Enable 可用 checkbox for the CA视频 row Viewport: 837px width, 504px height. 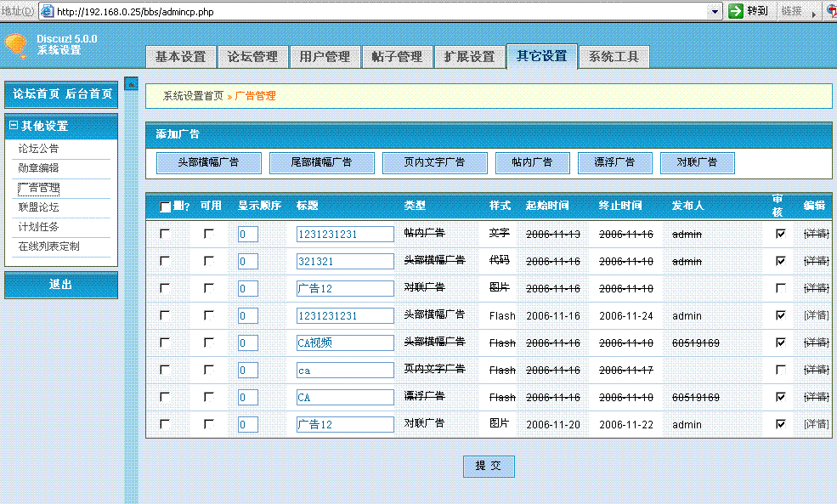(209, 343)
